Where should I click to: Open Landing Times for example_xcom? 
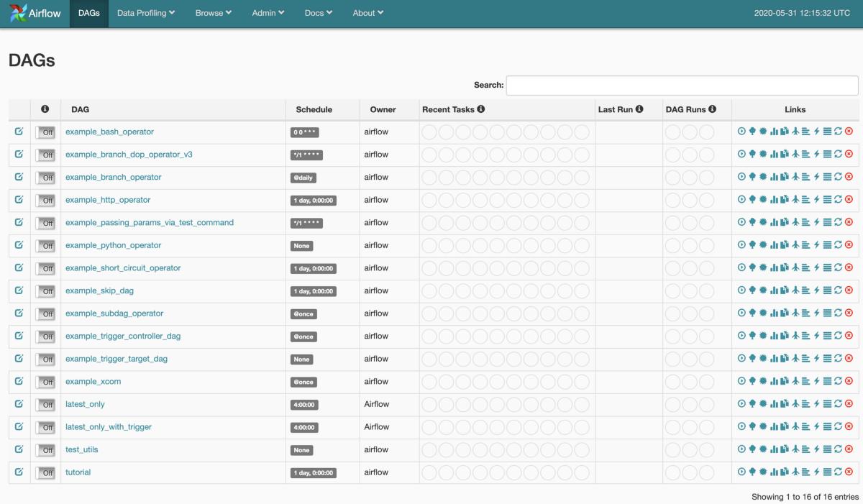[x=796, y=380]
